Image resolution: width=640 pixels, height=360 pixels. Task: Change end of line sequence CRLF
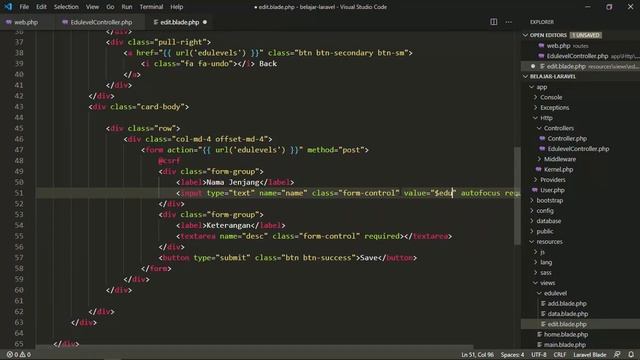coord(560,355)
